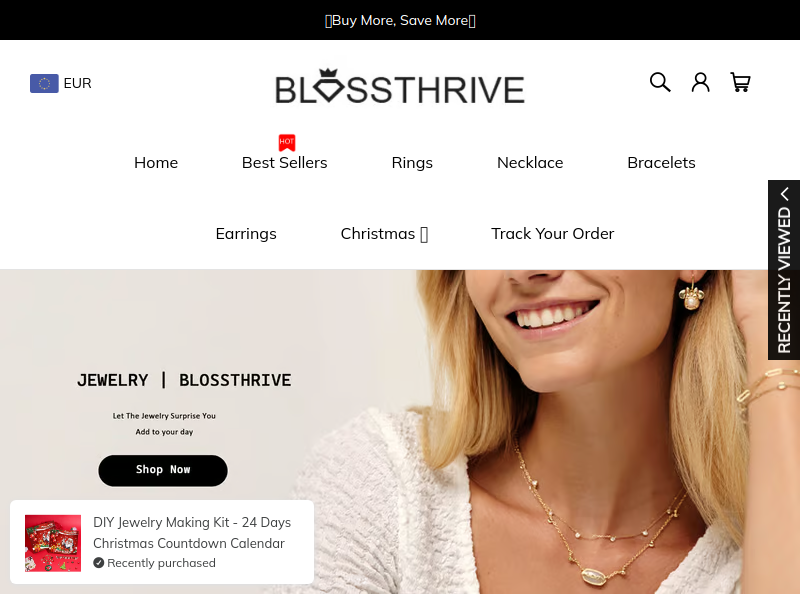Click the Shop Now button
Viewport: 800px width, 600px height.
coord(163,470)
